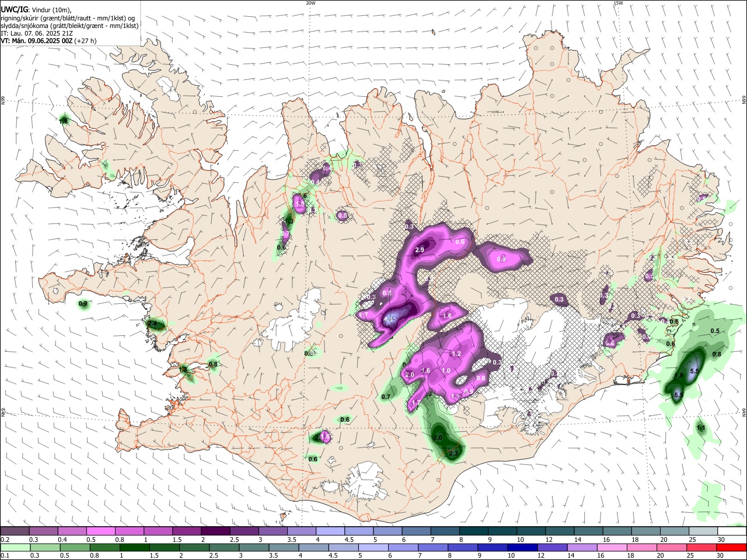Click the 2.9 precipitation value on the map

coord(419,250)
